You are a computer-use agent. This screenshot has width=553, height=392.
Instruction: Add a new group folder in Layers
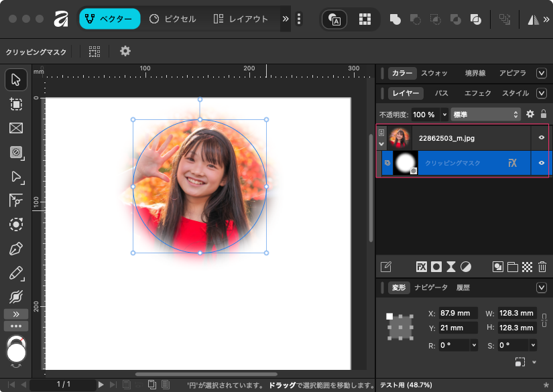click(513, 267)
